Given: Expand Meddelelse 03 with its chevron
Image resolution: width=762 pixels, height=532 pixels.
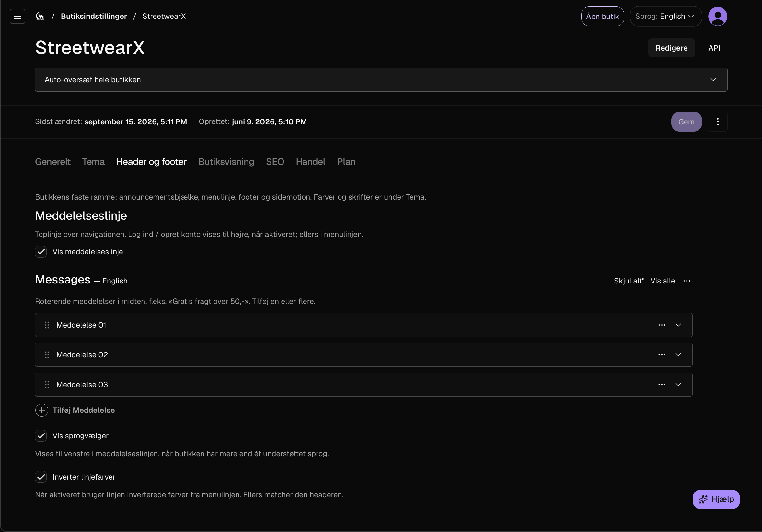Looking at the screenshot, I should coord(678,385).
